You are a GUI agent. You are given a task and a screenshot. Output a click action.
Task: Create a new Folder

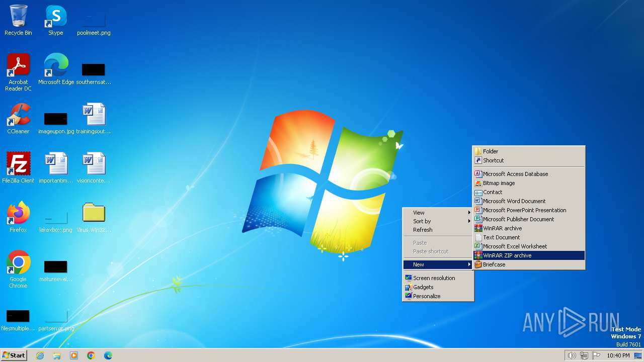(529, 151)
